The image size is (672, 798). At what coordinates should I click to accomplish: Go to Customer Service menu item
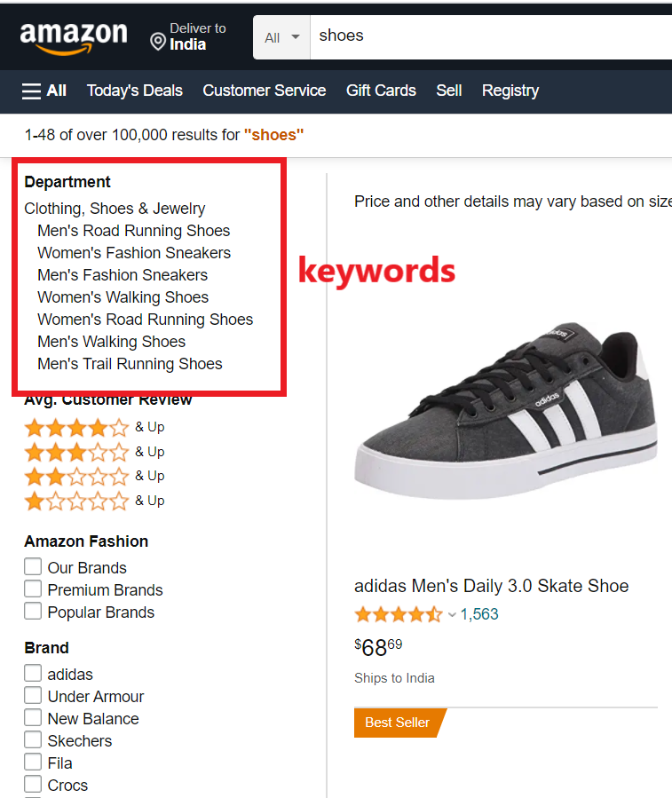pyautogui.click(x=264, y=91)
